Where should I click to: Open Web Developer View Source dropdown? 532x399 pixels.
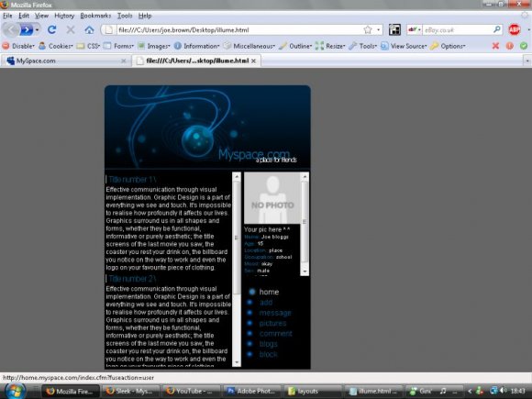click(x=404, y=46)
